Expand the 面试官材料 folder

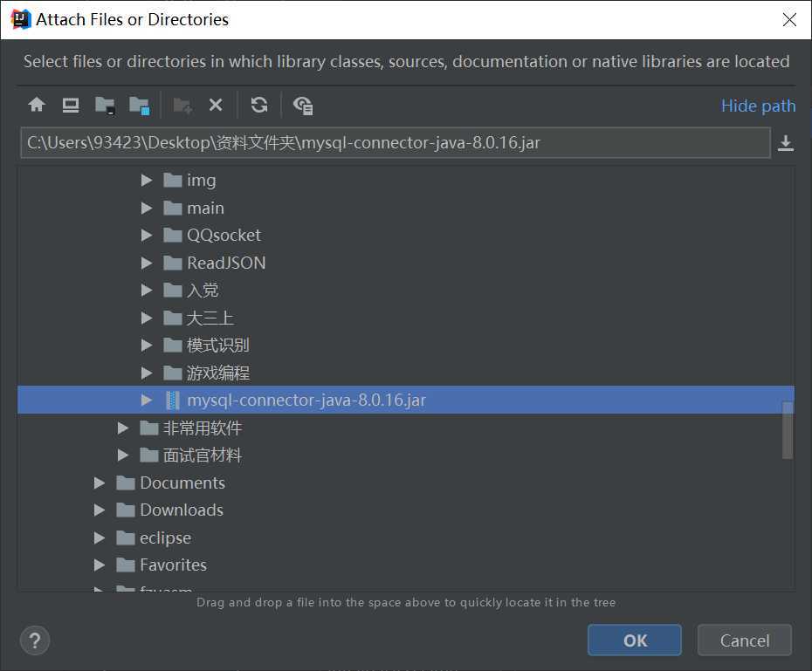point(123,455)
